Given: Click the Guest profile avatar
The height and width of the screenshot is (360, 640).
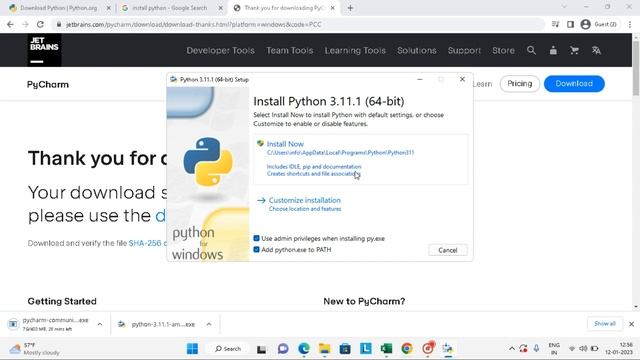Looking at the screenshot, I should pos(585,24).
